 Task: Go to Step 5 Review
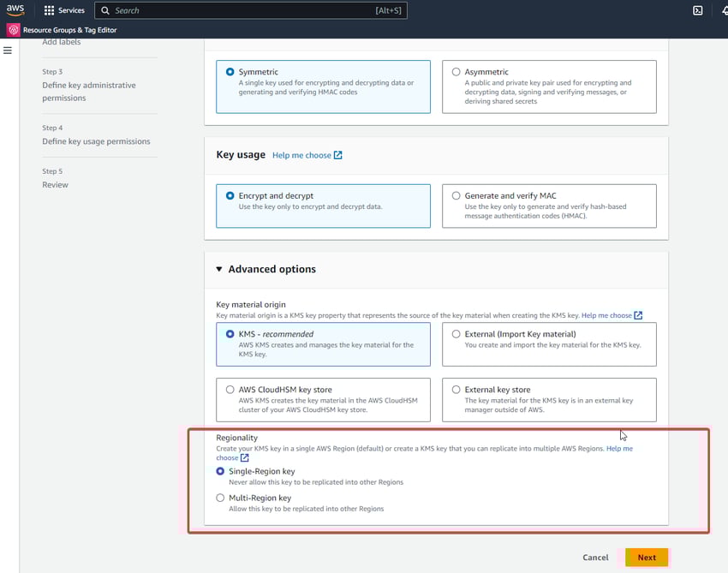[x=55, y=184]
